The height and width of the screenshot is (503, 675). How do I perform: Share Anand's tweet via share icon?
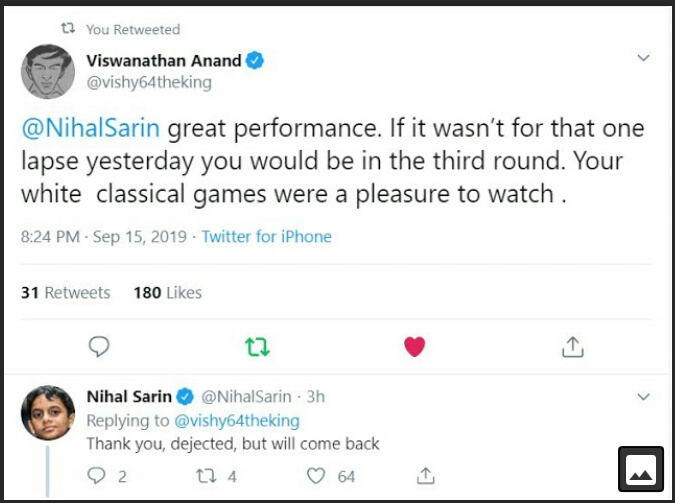coord(572,346)
